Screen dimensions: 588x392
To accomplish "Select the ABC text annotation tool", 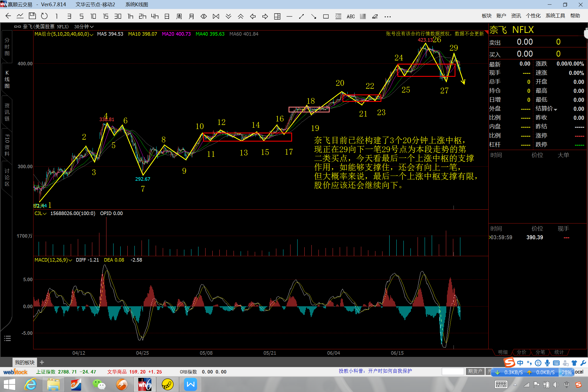I will (x=351, y=17).
